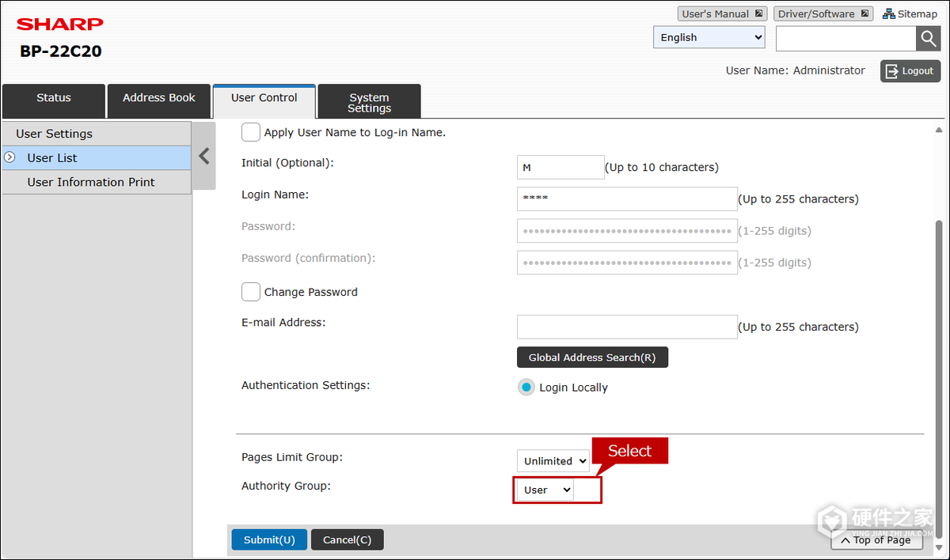This screenshot has width=950, height=560.
Task: Select User List in the sidebar
Action: tap(97, 157)
